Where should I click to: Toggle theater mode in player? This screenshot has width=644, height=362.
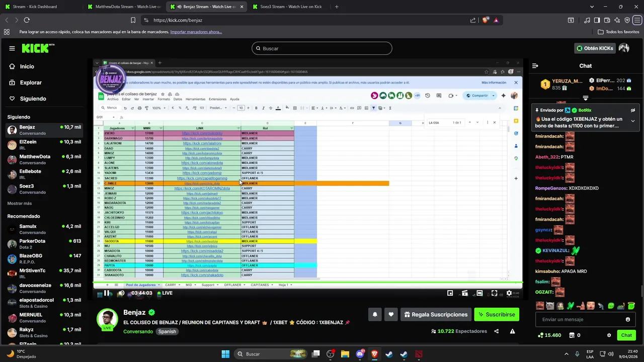[479, 293]
